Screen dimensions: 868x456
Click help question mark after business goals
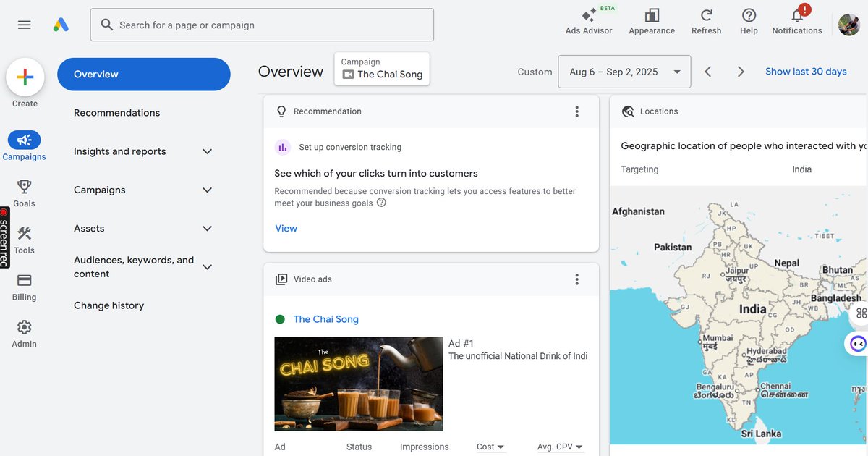click(x=381, y=203)
